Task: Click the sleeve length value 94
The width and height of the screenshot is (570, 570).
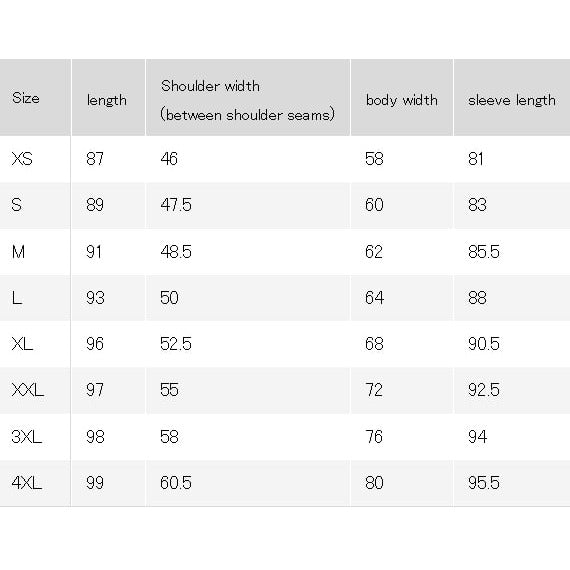Action: [x=477, y=437]
